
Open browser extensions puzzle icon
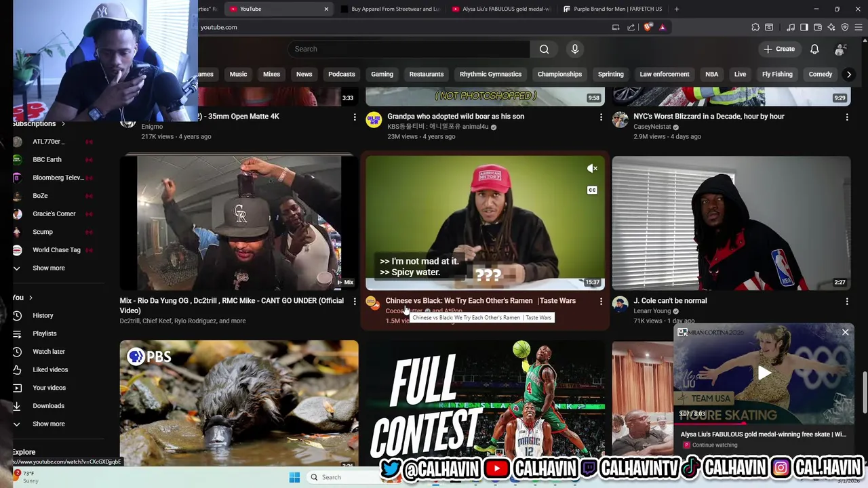coord(755,27)
